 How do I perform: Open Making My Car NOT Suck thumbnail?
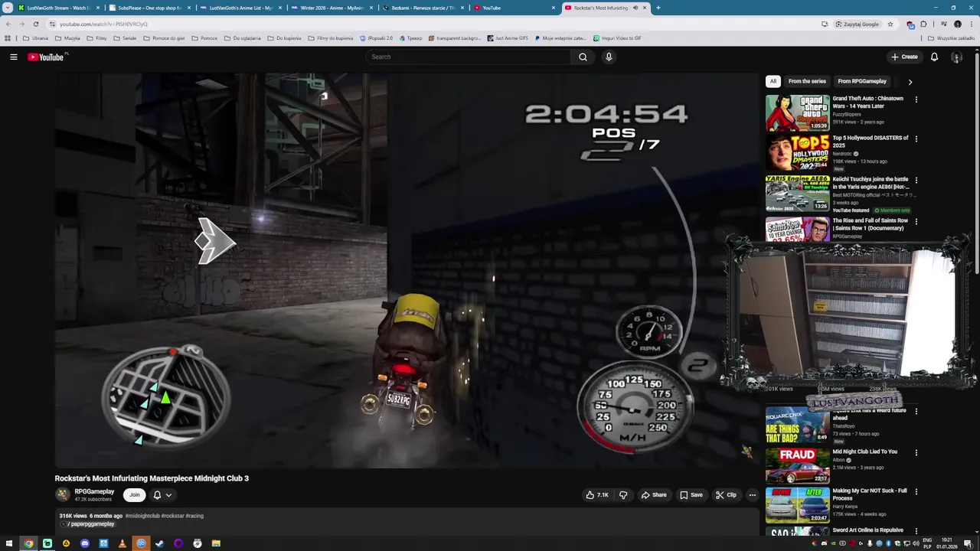tap(797, 505)
